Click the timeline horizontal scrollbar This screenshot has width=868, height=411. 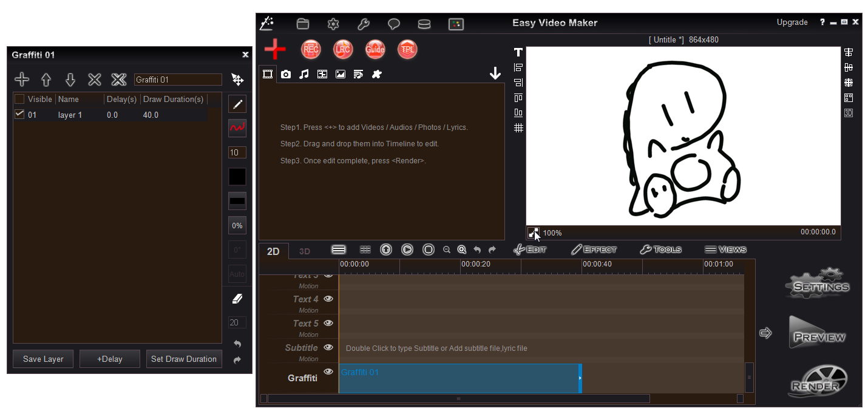458,399
